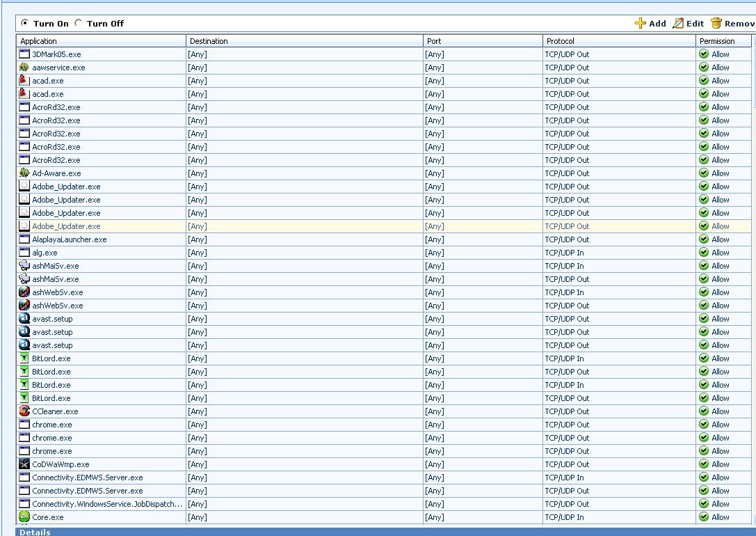Select the Turn Off radio button
The image size is (756, 536).
click(x=78, y=23)
